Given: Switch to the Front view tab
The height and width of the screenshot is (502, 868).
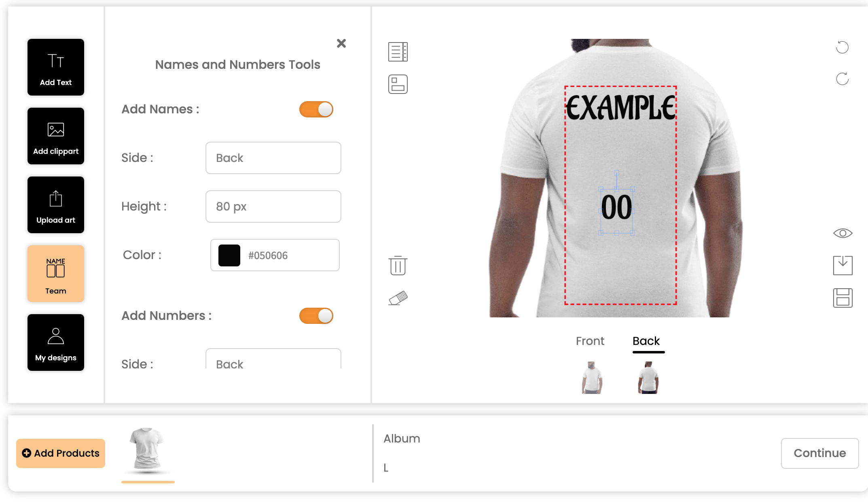Looking at the screenshot, I should coord(590,341).
